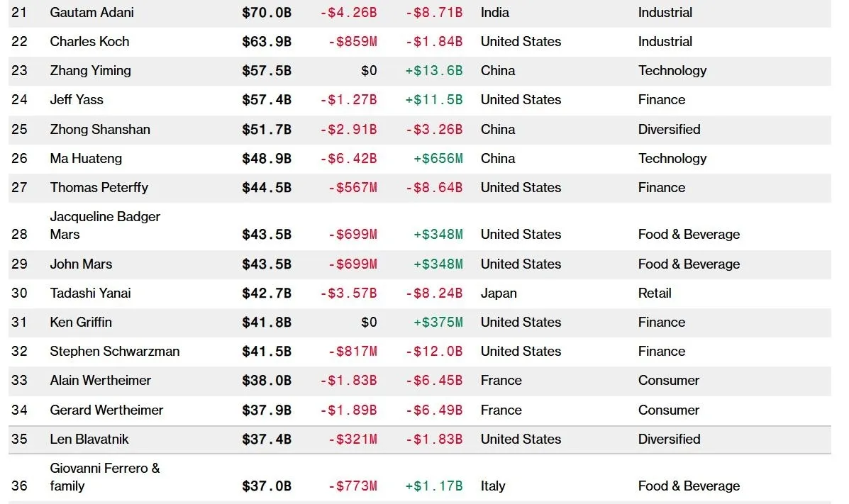Open John Mars' profile link
Viewport: 849px width, 504px height.
[81, 264]
